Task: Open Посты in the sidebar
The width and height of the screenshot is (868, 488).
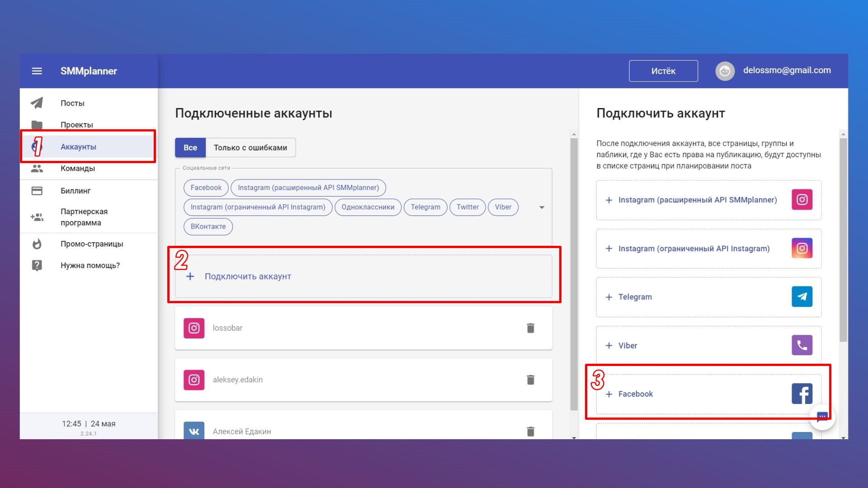Action: coord(72,103)
